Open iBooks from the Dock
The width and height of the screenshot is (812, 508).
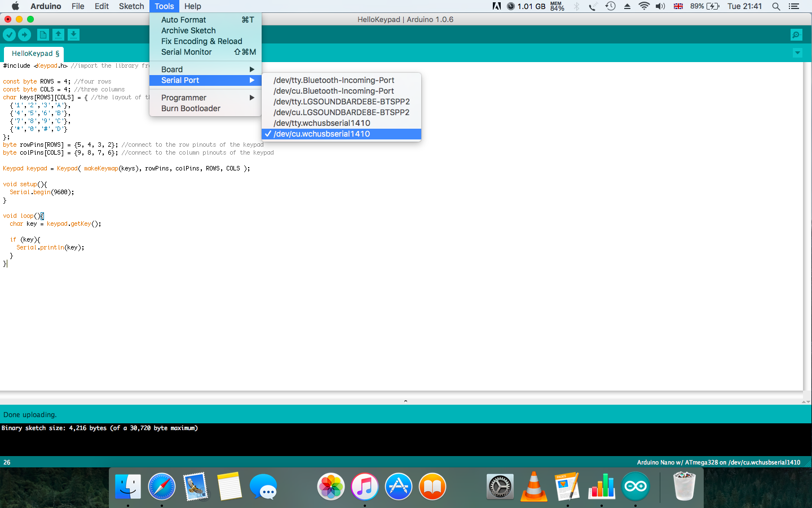point(433,487)
